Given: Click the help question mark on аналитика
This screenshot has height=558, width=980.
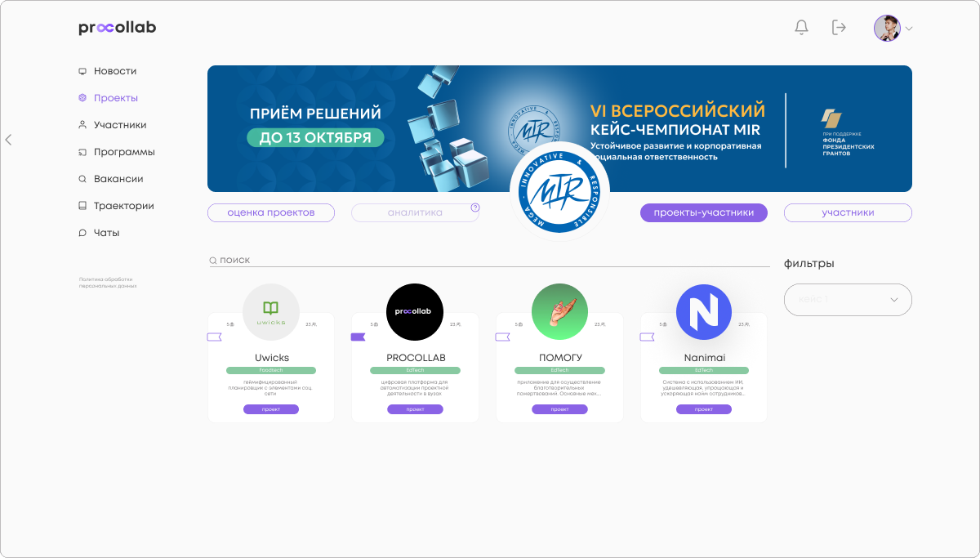Looking at the screenshot, I should click(475, 208).
